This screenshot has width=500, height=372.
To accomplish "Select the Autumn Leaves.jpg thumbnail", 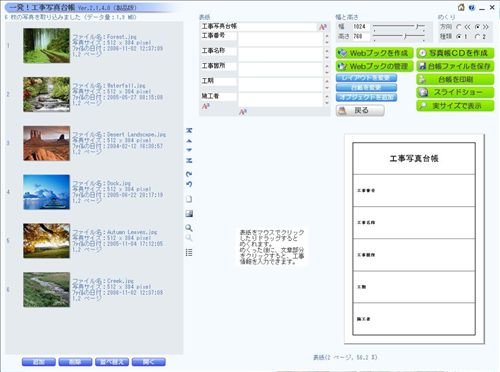I will (47, 241).
